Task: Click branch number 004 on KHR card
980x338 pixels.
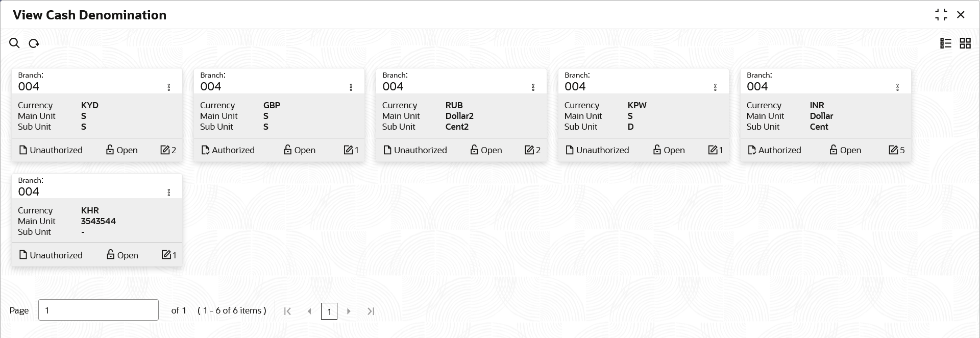Action: pos(29,191)
